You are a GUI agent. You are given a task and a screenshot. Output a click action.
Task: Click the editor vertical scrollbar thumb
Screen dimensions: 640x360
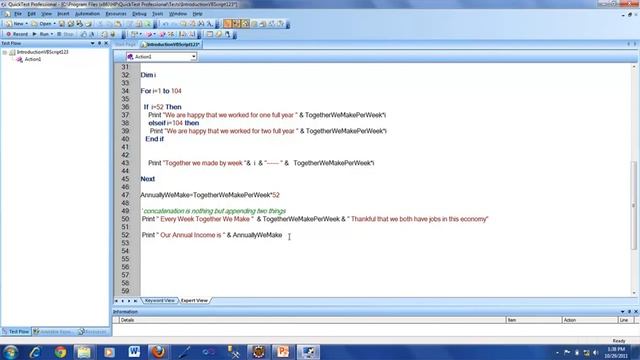click(634, 204)
